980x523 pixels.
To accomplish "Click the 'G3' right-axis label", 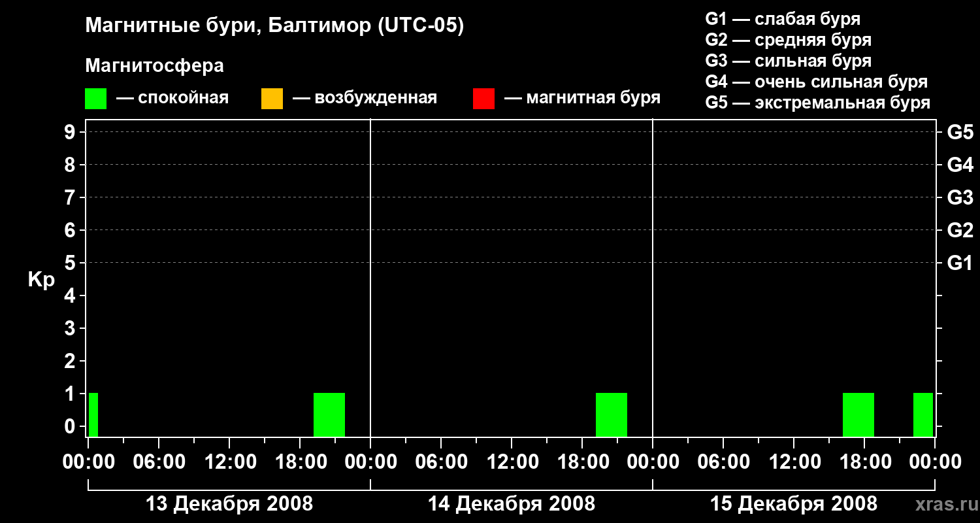I will (x=960, y=197).
